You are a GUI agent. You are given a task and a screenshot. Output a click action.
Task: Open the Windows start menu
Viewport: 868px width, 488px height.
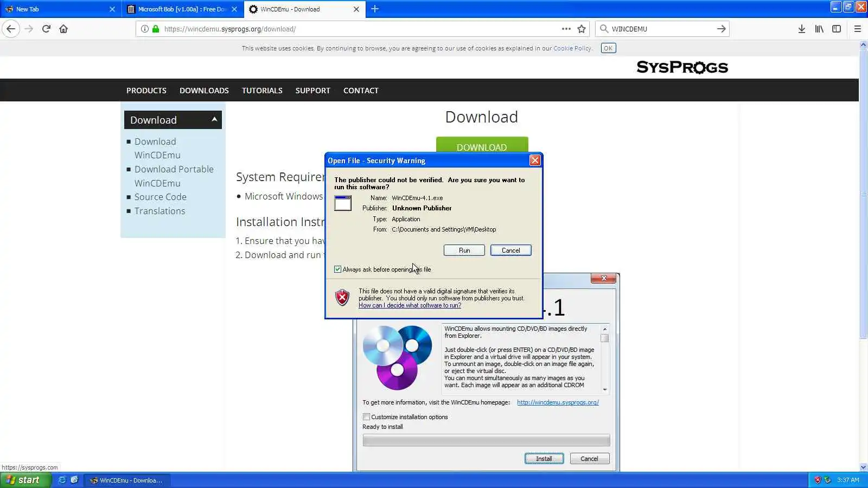point(25,480)
